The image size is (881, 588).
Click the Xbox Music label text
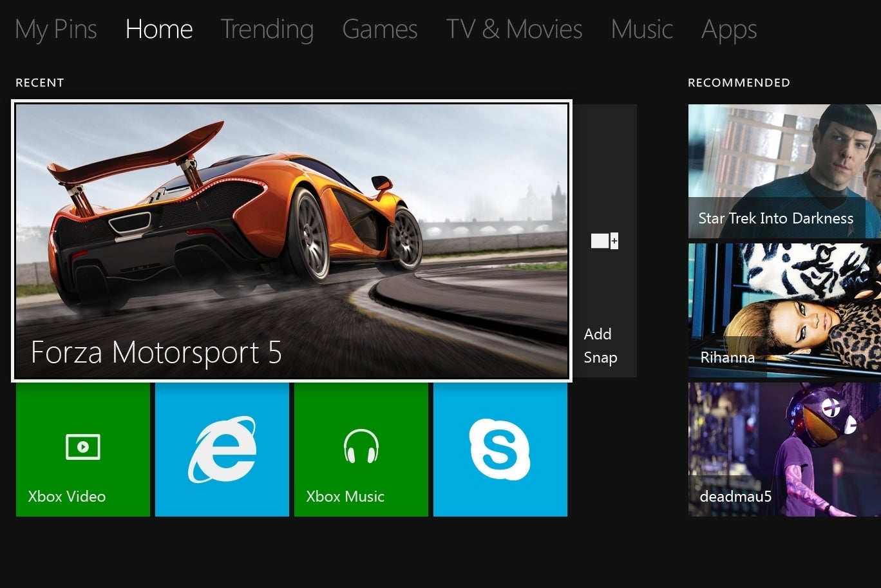pos(345,497)
